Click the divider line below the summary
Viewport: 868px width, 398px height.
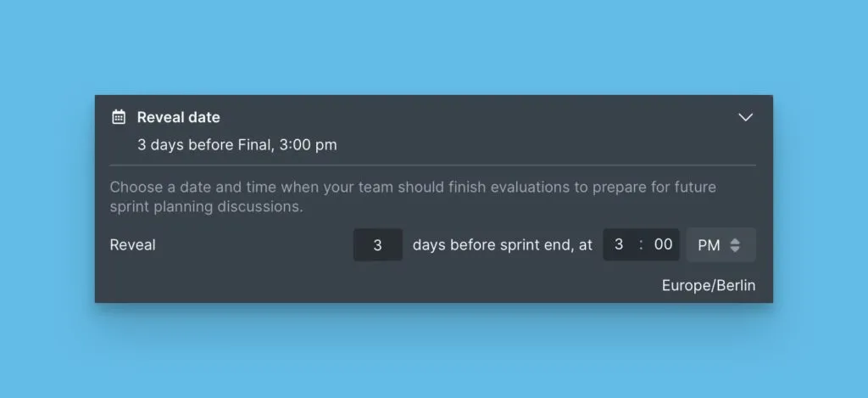tap(432, 165)
